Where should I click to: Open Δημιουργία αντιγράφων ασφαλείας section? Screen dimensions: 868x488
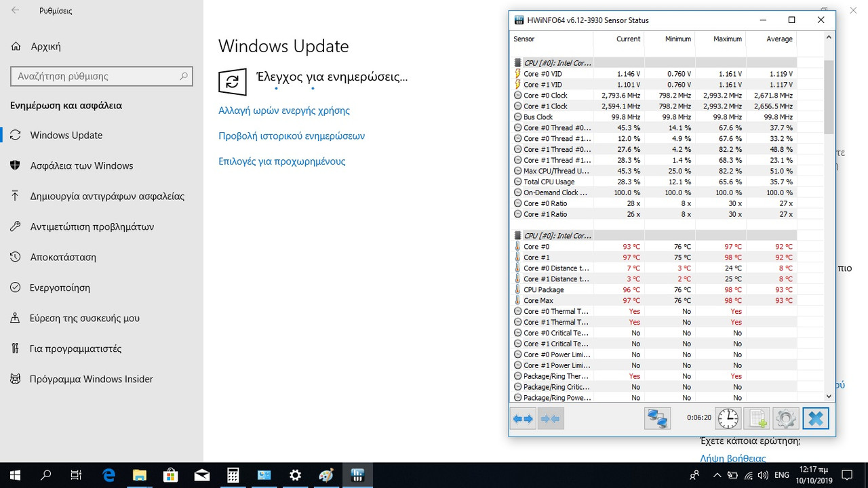102,197
